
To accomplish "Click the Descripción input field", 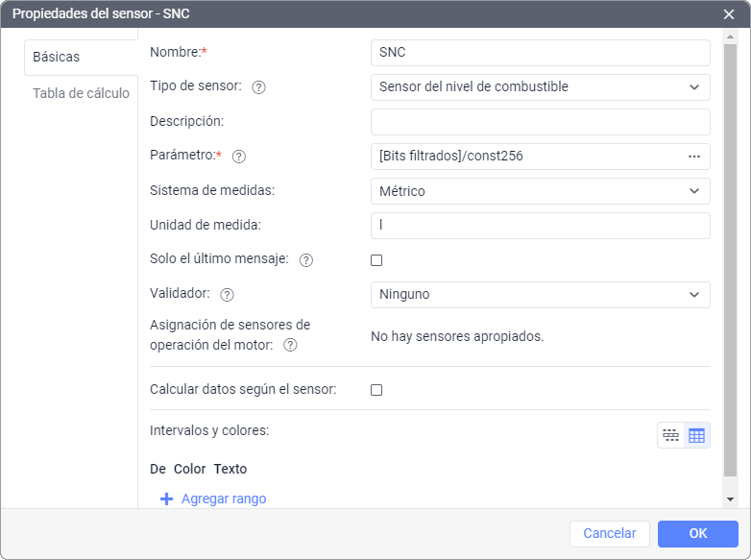I will 540,122.
